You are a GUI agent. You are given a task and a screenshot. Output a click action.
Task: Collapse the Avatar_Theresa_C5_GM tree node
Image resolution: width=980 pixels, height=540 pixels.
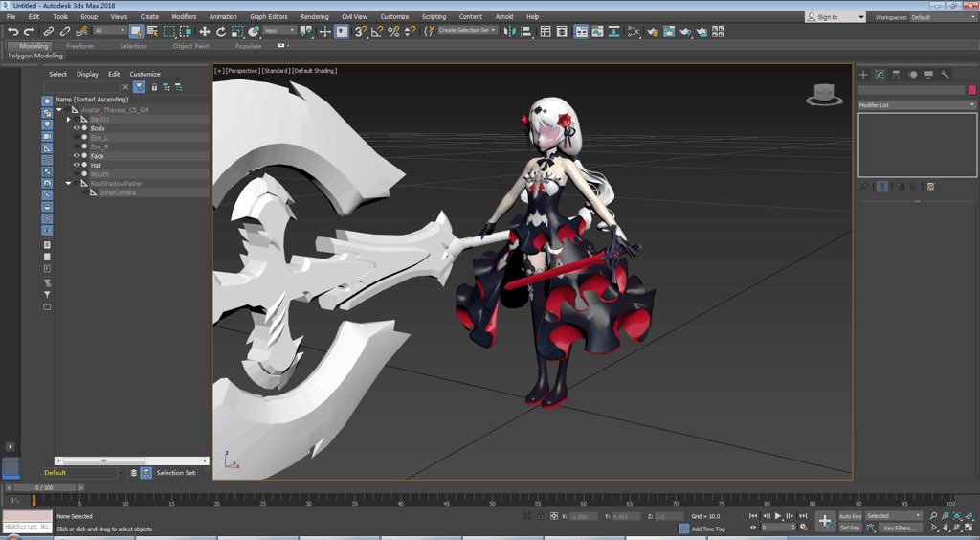click(x=59, y=110)
